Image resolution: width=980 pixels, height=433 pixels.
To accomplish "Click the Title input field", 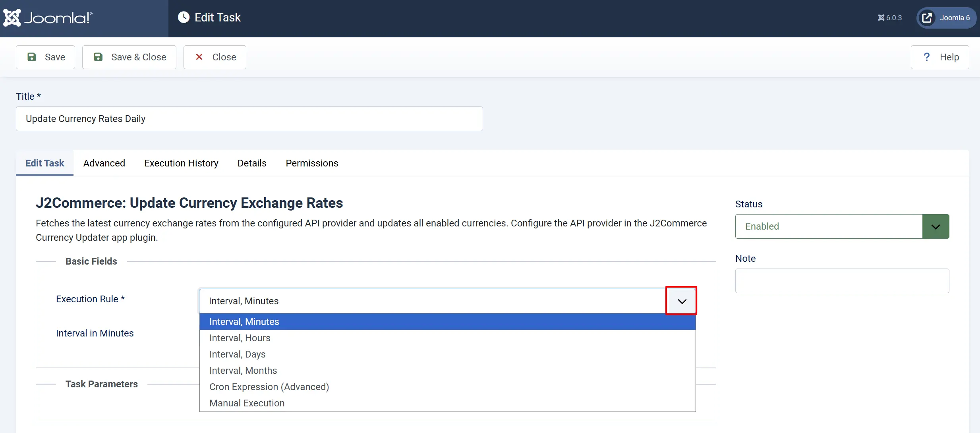I will click(x=249, y=119).
